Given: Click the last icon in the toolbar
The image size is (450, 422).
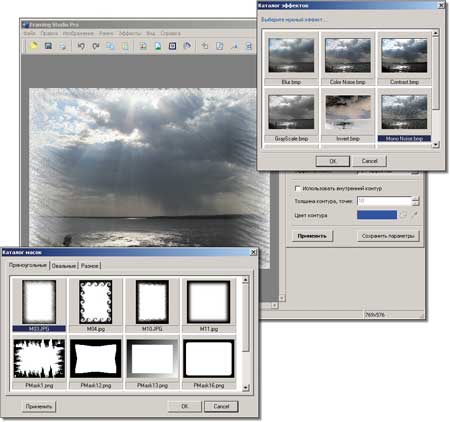Looking at the screenshot, I should click(x=249, y=46).
